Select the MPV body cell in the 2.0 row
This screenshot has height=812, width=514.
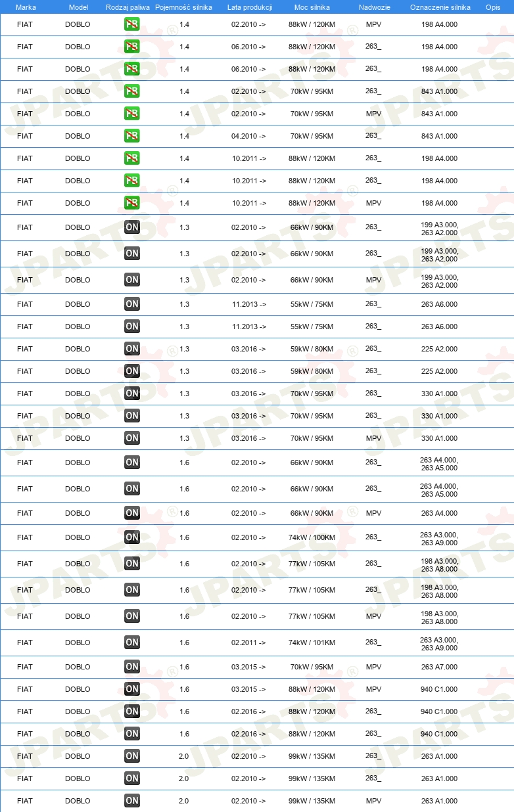coord(373,801)
